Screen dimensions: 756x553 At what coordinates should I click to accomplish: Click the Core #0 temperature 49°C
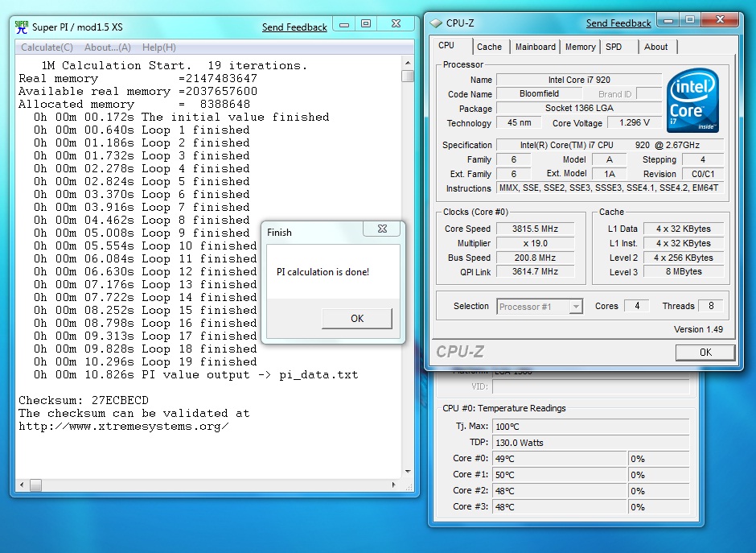point(560,459)
